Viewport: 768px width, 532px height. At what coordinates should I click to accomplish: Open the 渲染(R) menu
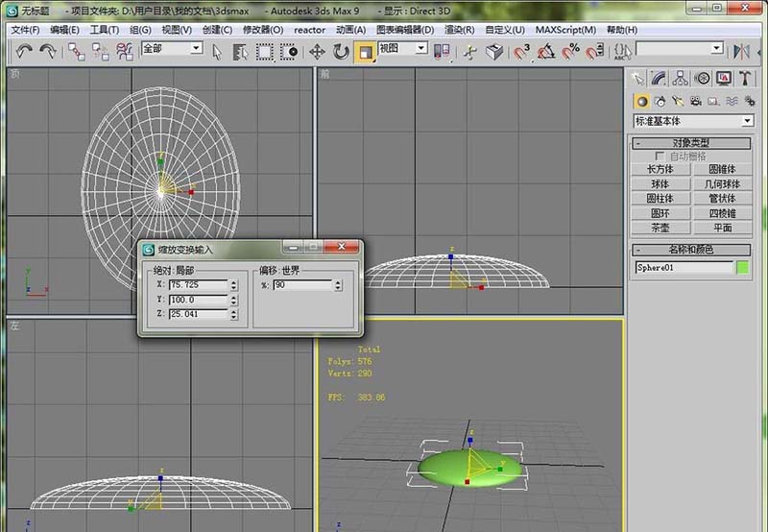[x=460, y=30]
